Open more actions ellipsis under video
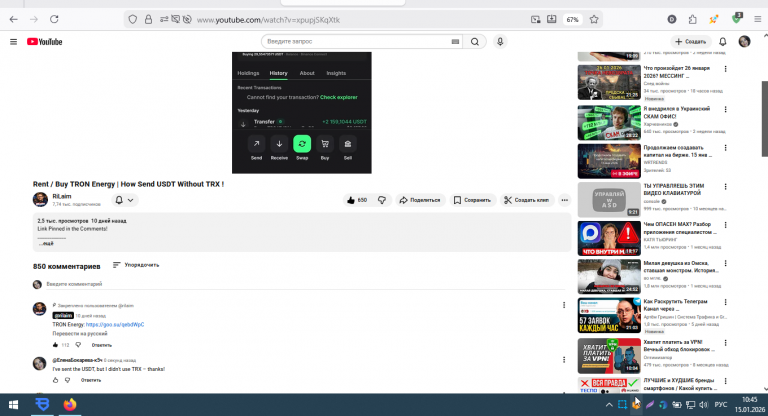Screen dimensions: 768x416 point(565,200)
